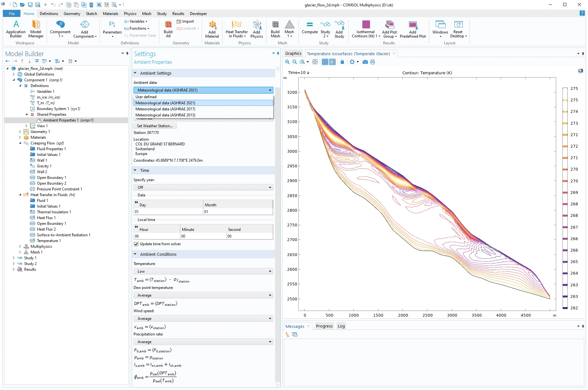Take a snapshot of the graphics plot
Image resolution: width=588 pixels, height=390 pixels.
(x=365, y=62)
